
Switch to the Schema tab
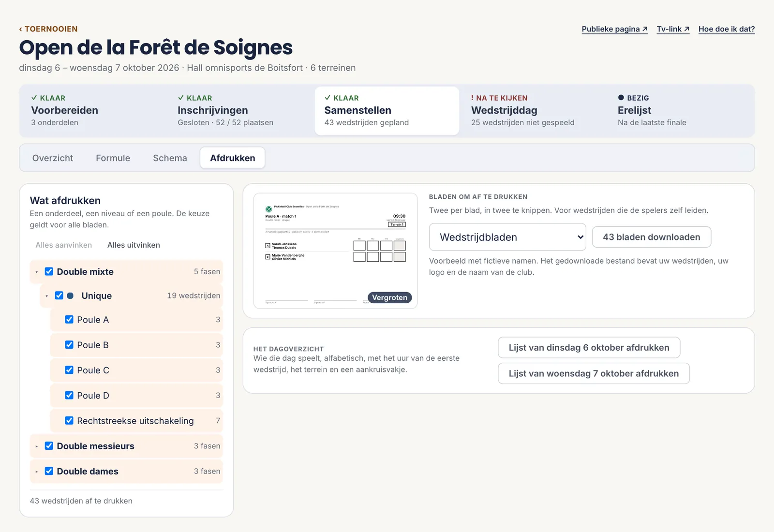(x=170, y=158)
